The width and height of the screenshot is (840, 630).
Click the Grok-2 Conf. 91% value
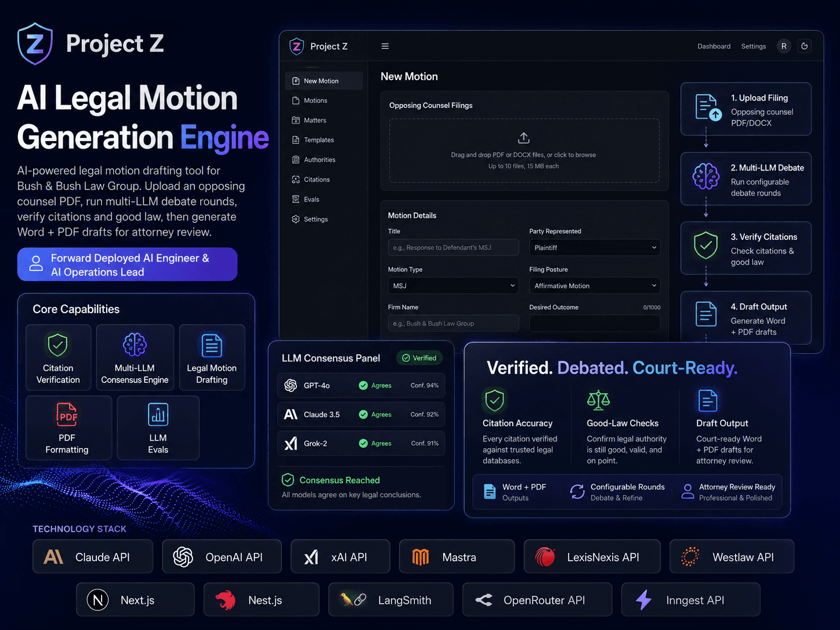click(x=425, y=443)
